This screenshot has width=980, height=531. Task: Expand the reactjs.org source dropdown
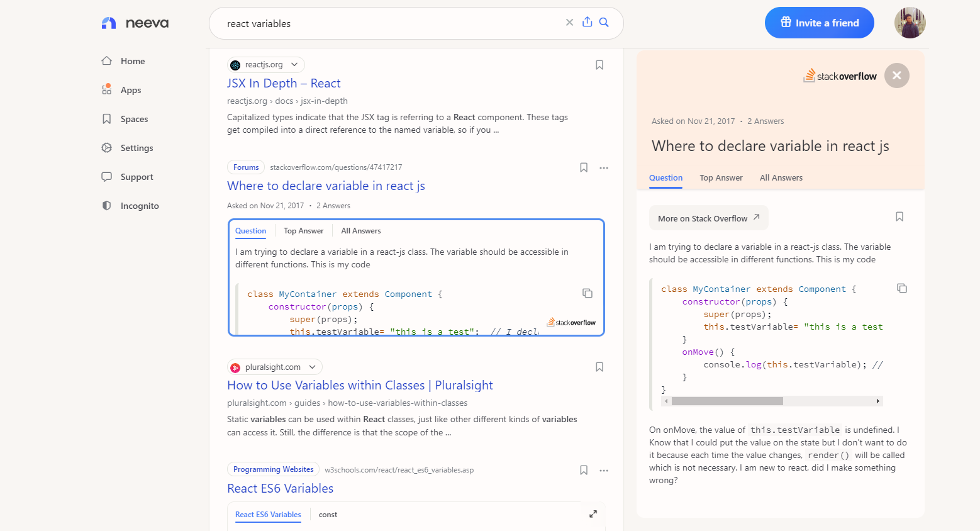pyautogui.click(x=294, y=65)
